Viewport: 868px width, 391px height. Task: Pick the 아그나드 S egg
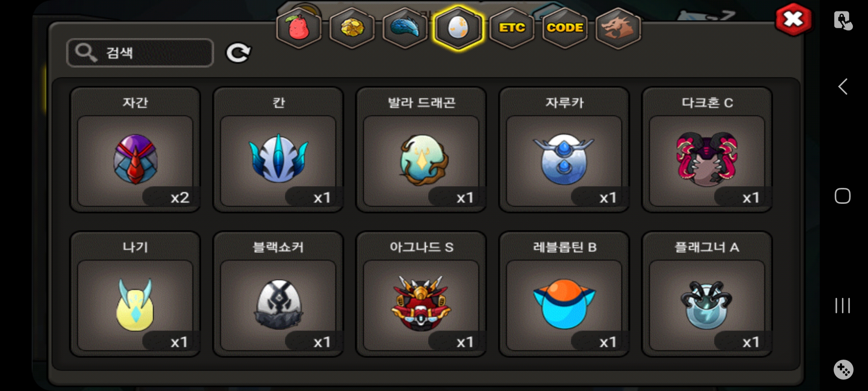coord(421,294)
